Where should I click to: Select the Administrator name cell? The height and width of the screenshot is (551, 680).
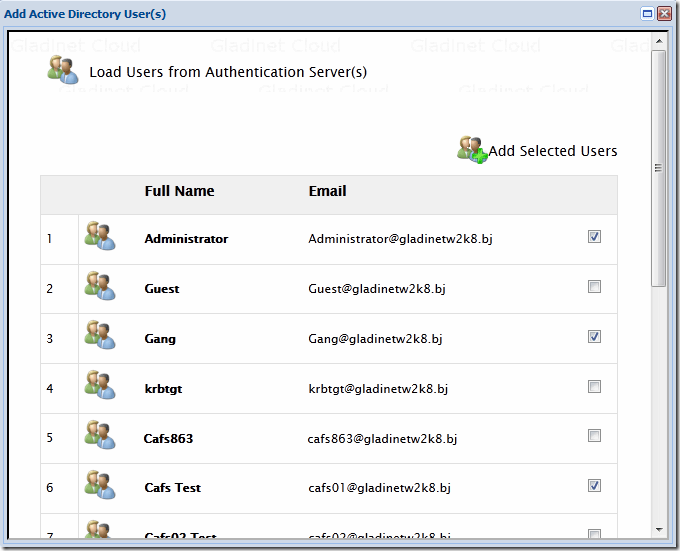click(x=186, y=239)
